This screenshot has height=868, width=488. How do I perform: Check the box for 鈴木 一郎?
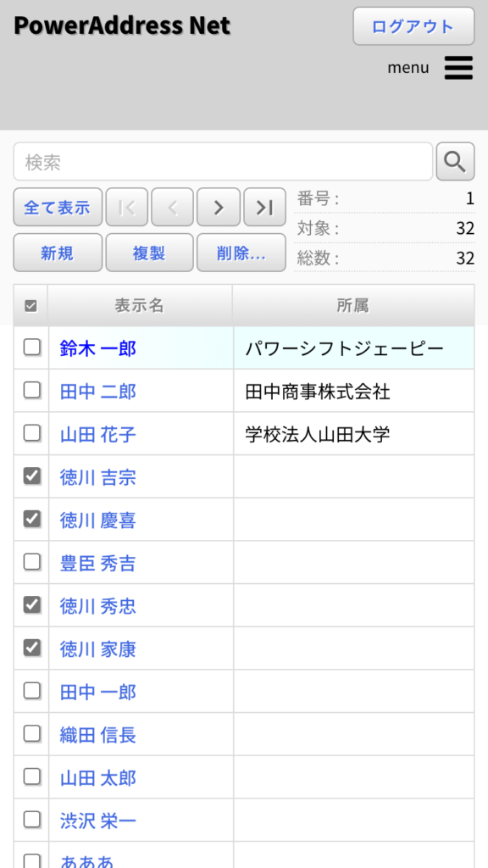coord(32,347)
